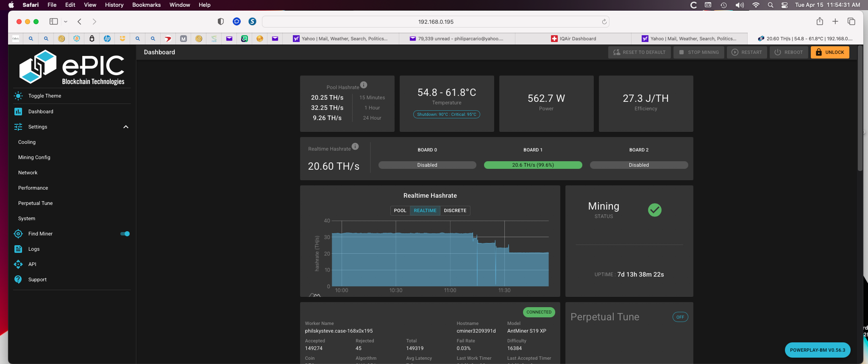Toggle Perpetual Tune OFF switch

(x=680, y=317)
